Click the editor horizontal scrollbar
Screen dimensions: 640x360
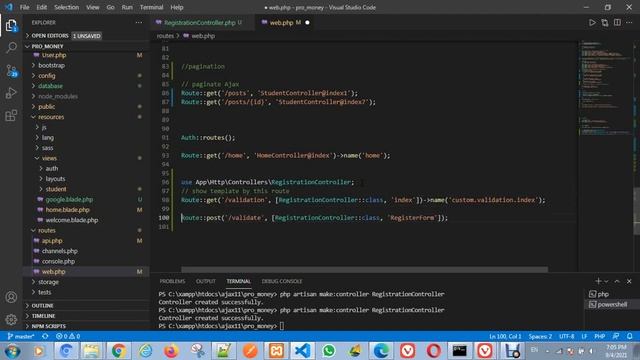coord(364,269)
